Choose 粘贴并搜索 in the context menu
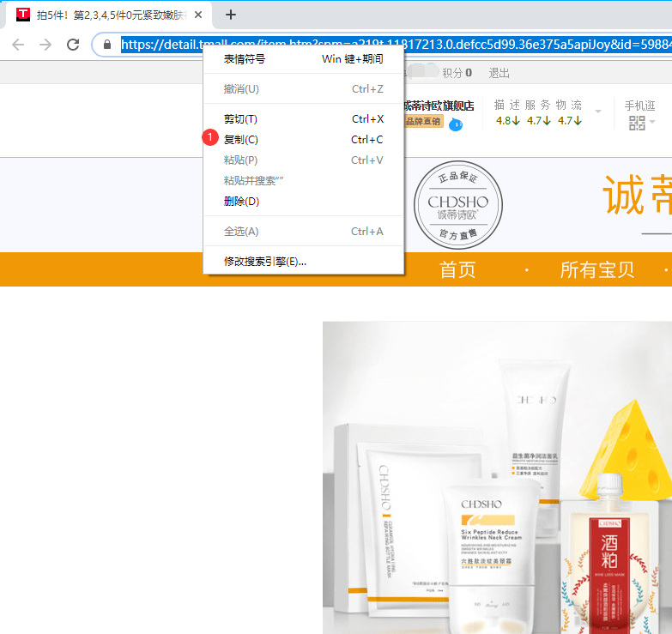672x634 pixels. pos(304,181)
